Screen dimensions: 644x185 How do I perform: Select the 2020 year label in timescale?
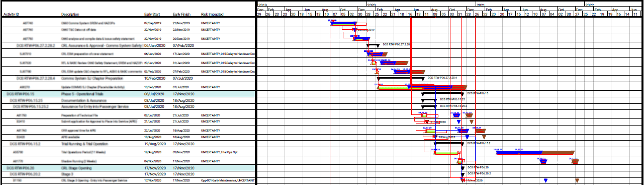372,4
